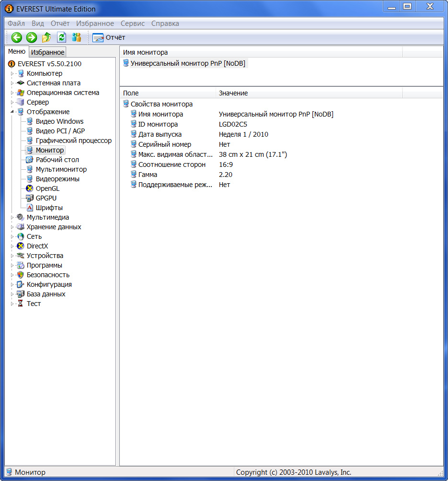Expand the Компьютер tree node

(12, 74)
